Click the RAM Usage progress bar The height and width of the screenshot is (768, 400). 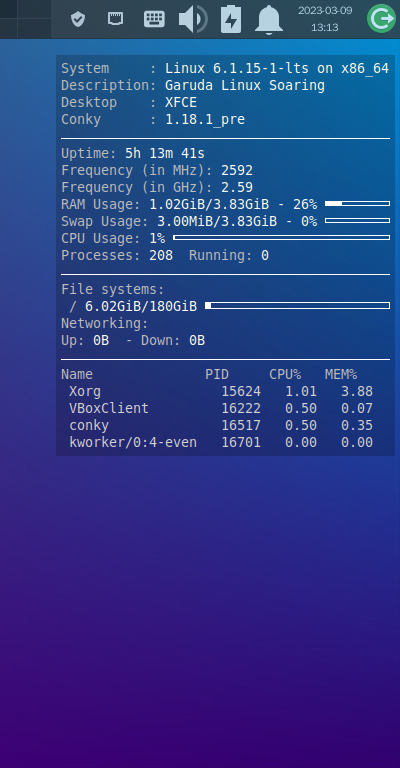(x=357, y=203)
